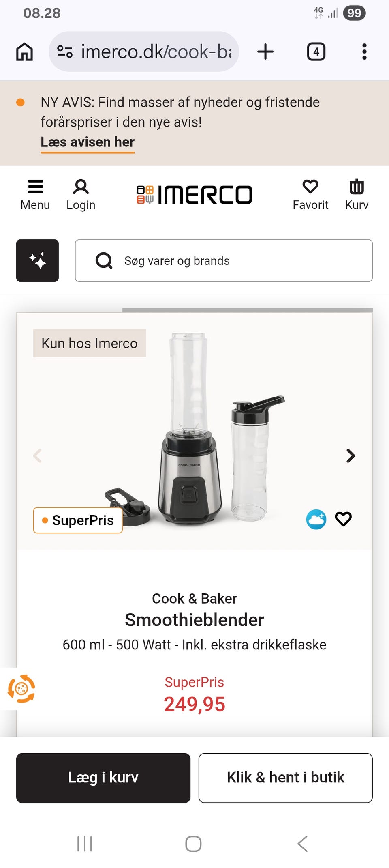This screenshot has width=389, height=868.
Task: Follow the Læs avisen her link
Action: [88, 142]
